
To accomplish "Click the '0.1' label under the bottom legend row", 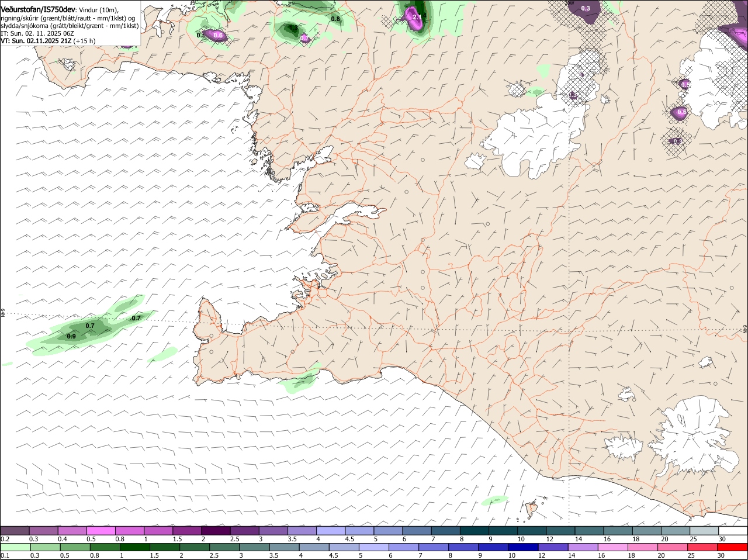I will (5, 555).
